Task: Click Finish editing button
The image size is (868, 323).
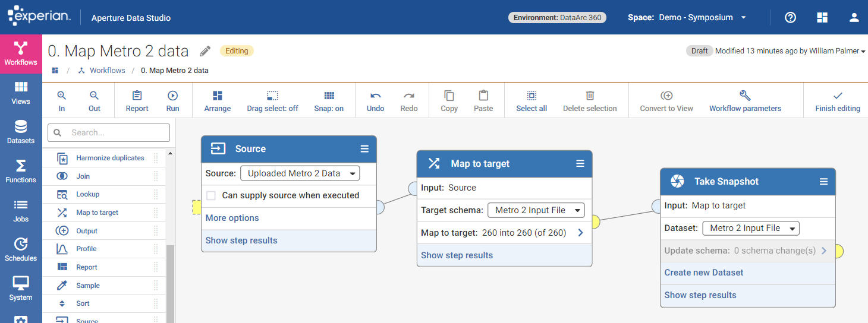Action: point(837,101)
